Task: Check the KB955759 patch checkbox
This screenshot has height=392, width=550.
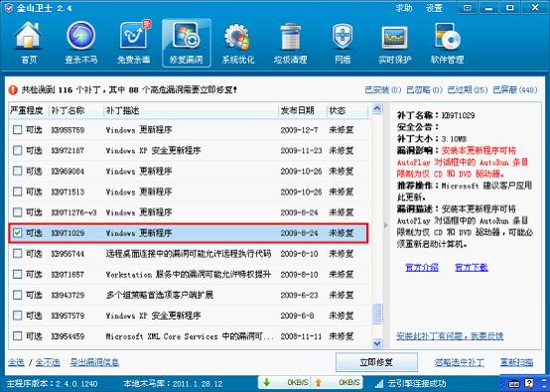Action: click(x=17, y=130)
